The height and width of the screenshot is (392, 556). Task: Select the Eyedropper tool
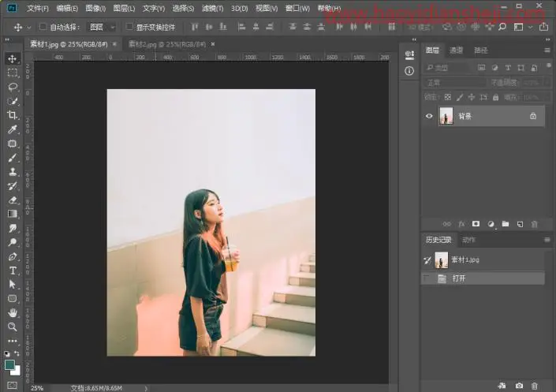coord(13,129)
